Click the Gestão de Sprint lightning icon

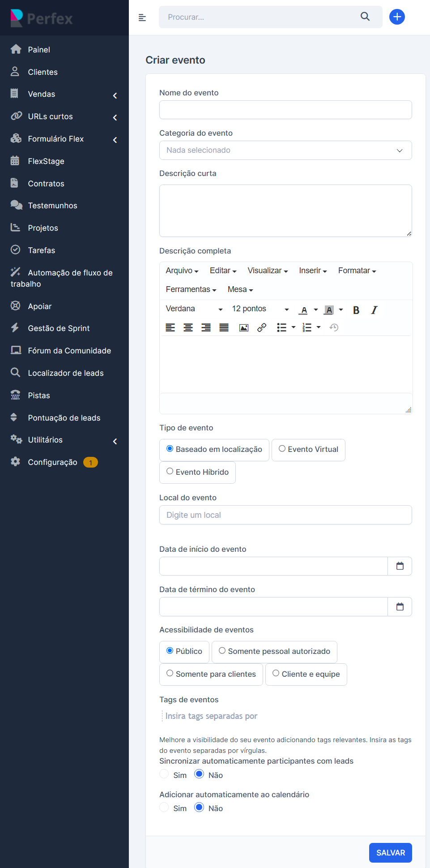coord(15,328)
